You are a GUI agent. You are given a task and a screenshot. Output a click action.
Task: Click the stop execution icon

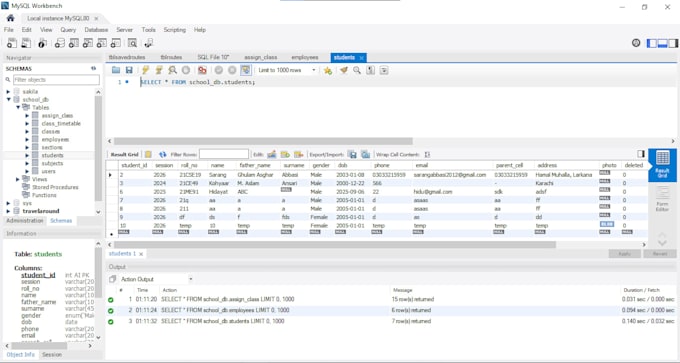(x=186, y=70)
